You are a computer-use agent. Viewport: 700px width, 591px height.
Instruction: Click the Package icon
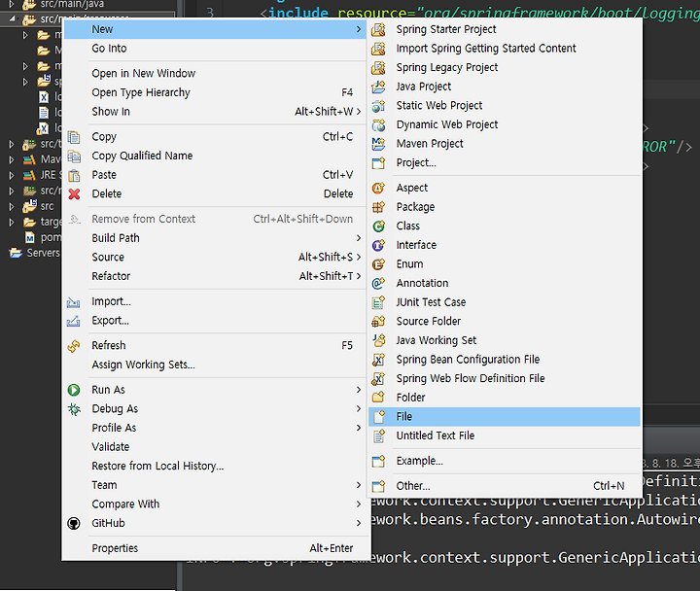pyautogui.click(x=378, y=207)
